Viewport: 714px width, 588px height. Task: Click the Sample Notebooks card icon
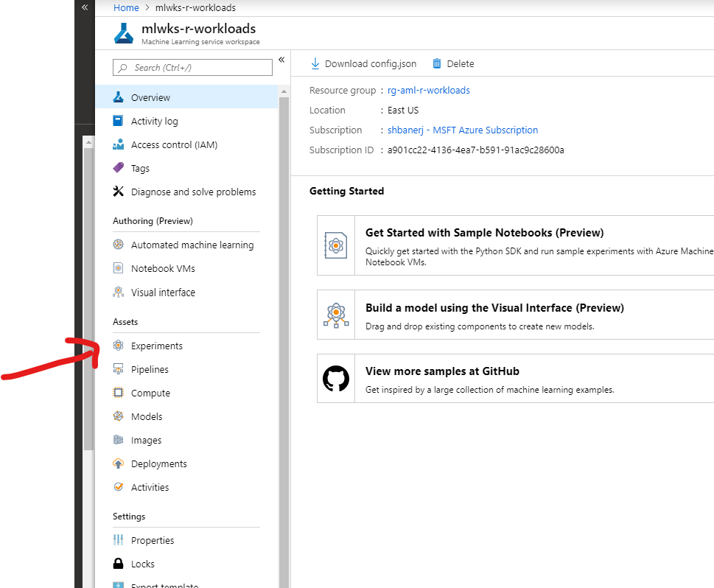click(x=335, y=245)
